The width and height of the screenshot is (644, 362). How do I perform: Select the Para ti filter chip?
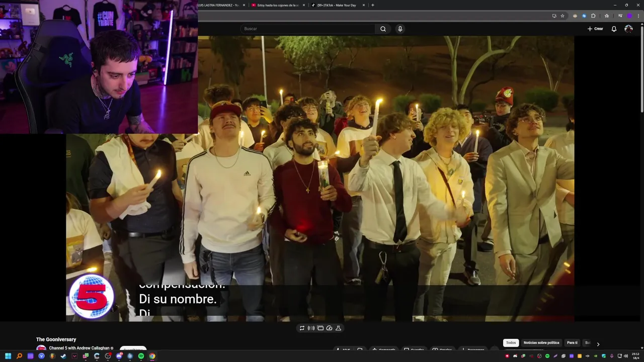(x=572, y=342)
